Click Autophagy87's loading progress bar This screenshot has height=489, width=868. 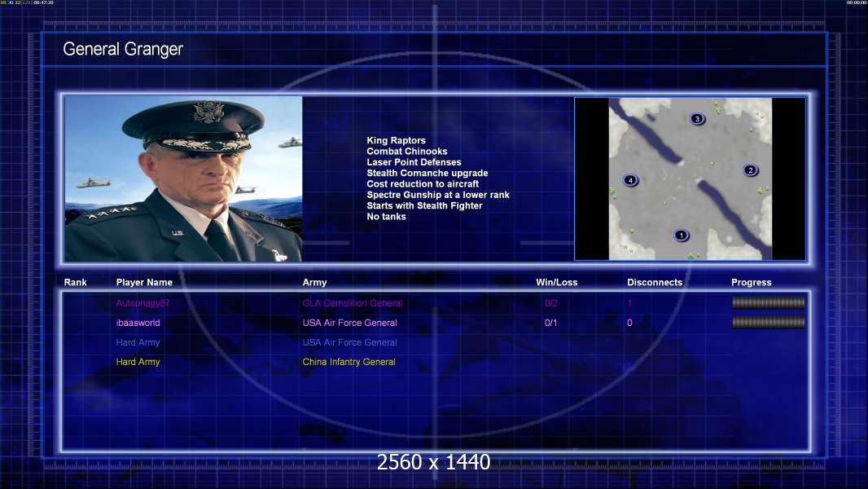tap(769, 302)
